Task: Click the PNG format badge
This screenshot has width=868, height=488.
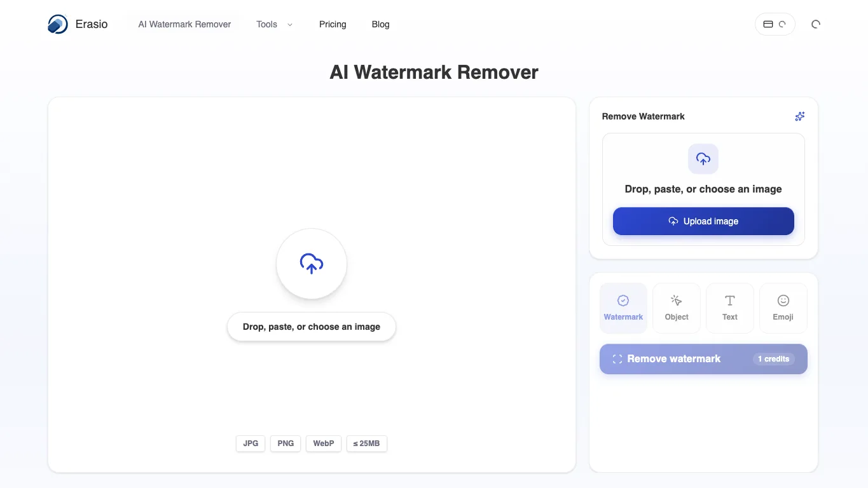Action: (x=286, y=444)
